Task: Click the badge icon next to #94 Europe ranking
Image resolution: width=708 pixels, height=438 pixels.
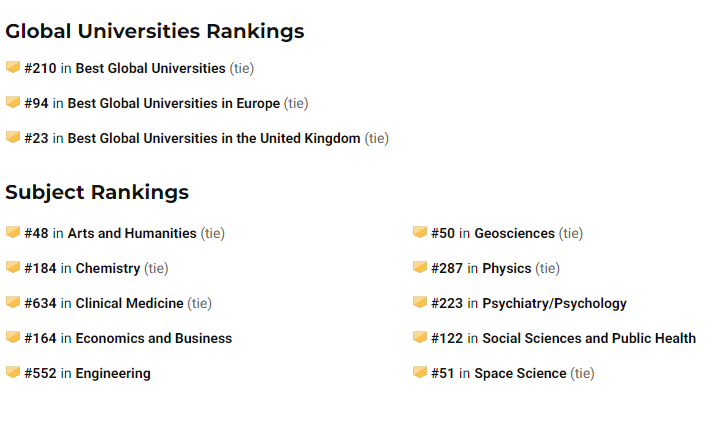Action: click(13, 103)
